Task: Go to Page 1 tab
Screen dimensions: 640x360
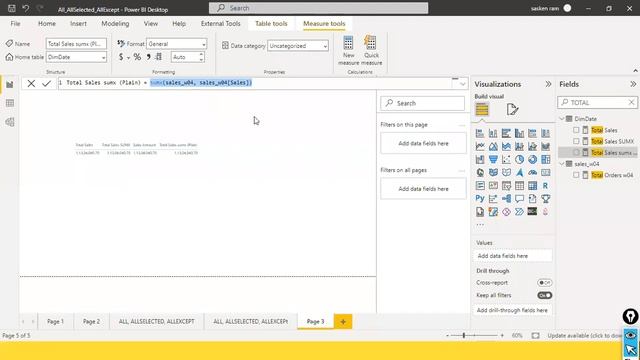Action: [x=56, y=322]
